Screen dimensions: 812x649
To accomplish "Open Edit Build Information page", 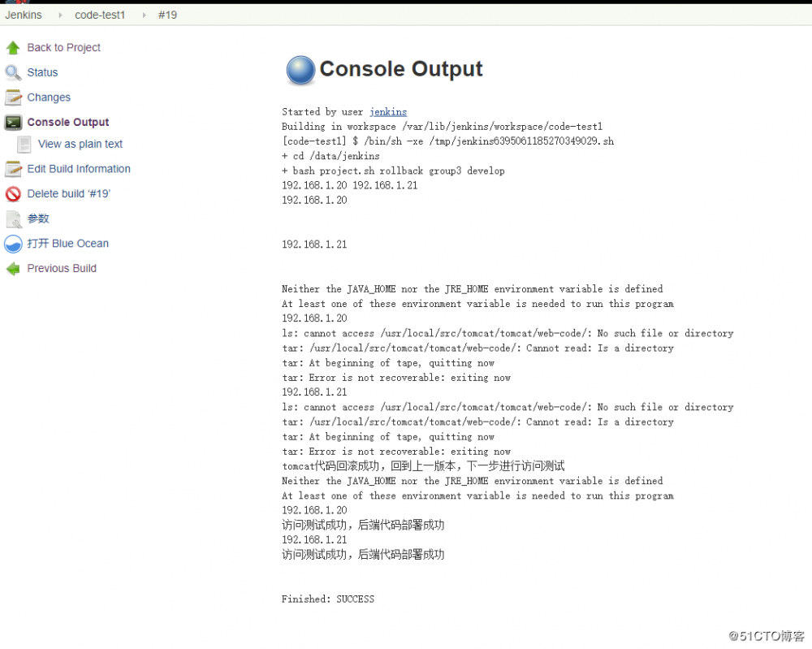I will (x=79, y=169).
